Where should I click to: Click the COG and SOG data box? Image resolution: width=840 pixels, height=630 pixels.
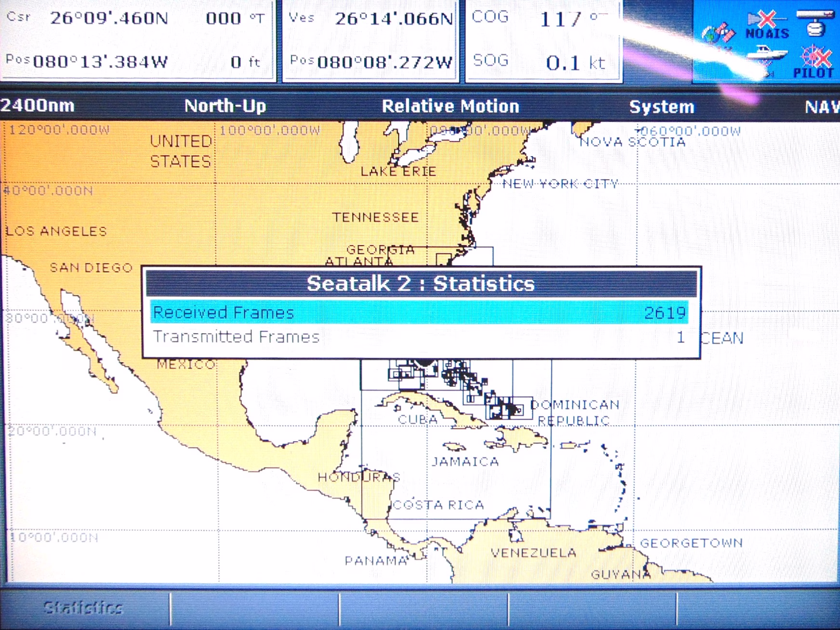click(x=543, y=40)
